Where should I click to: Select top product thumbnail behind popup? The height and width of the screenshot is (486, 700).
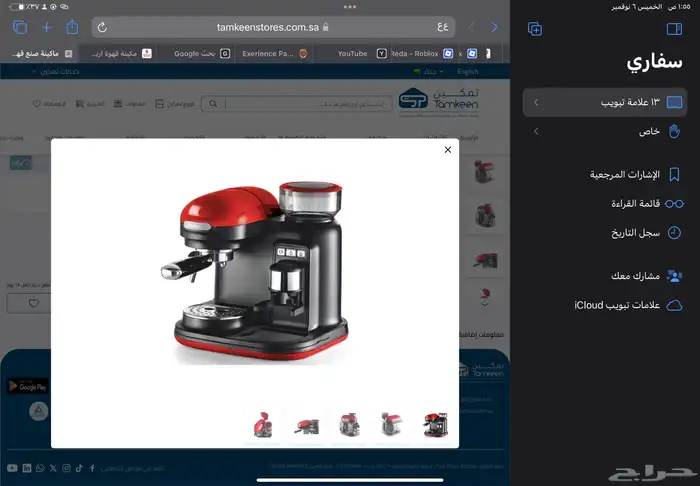[484, 171]
